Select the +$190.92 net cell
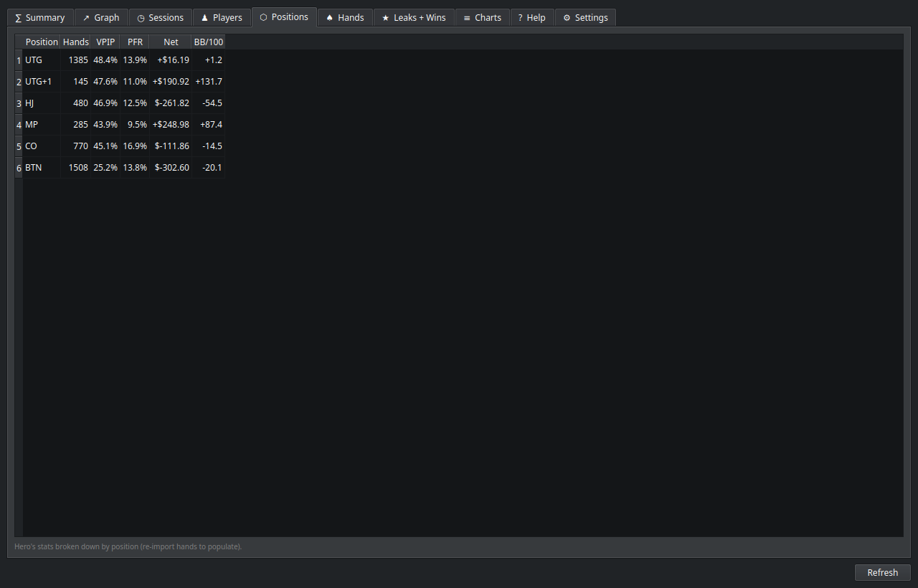 tap(171, 82)
